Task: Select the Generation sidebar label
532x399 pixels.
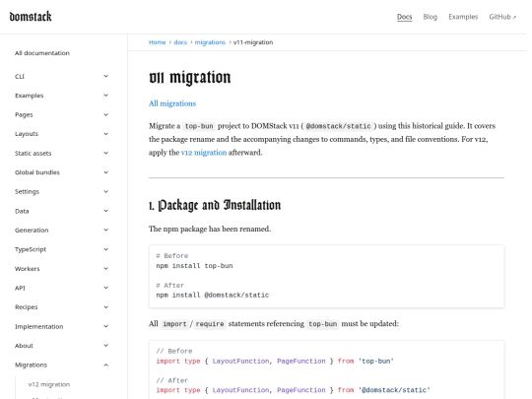Action: [32, 230]
